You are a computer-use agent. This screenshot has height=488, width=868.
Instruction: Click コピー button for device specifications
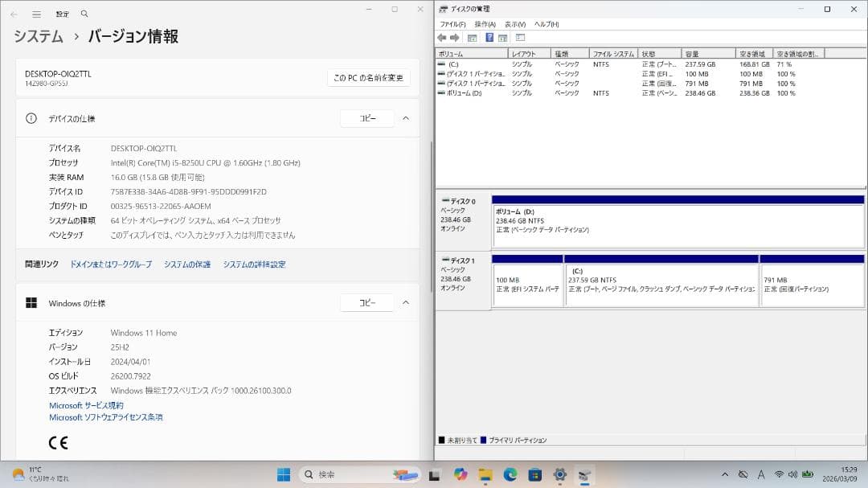[367, 118]
